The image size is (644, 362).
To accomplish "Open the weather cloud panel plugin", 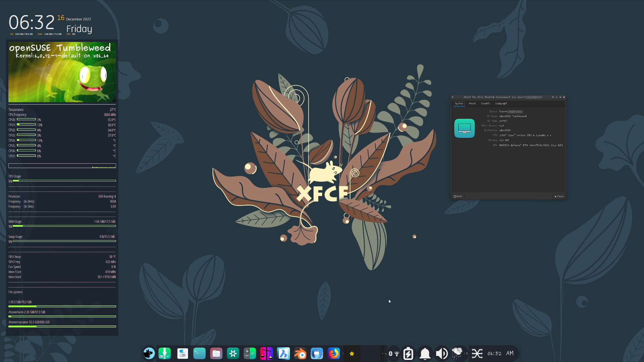I will click(457, 353).
